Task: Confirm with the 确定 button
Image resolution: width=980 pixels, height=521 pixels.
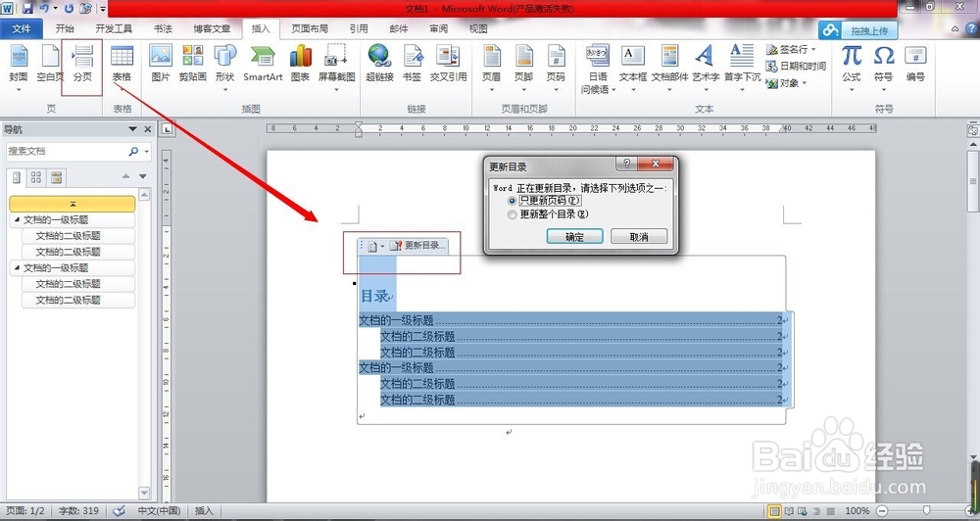Action: pos(574,237)
